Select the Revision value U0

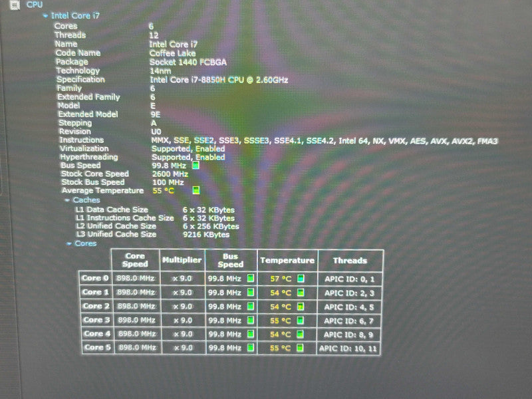(156, 132)
